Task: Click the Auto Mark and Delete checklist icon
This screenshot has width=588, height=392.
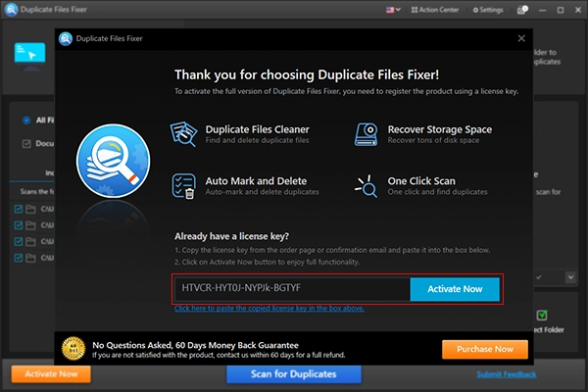Action: click(x=184, y=186)
